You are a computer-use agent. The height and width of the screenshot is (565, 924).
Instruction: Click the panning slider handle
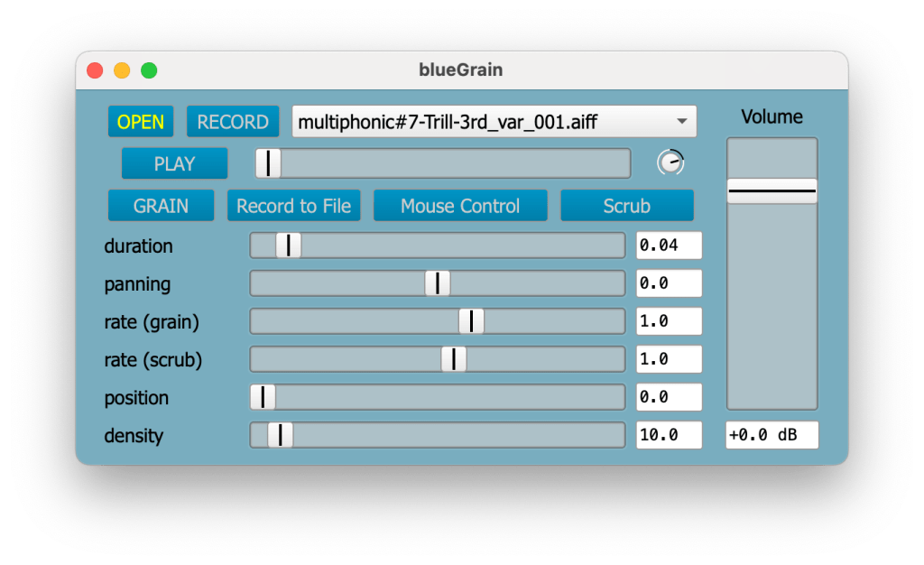[x=437, y=283]
